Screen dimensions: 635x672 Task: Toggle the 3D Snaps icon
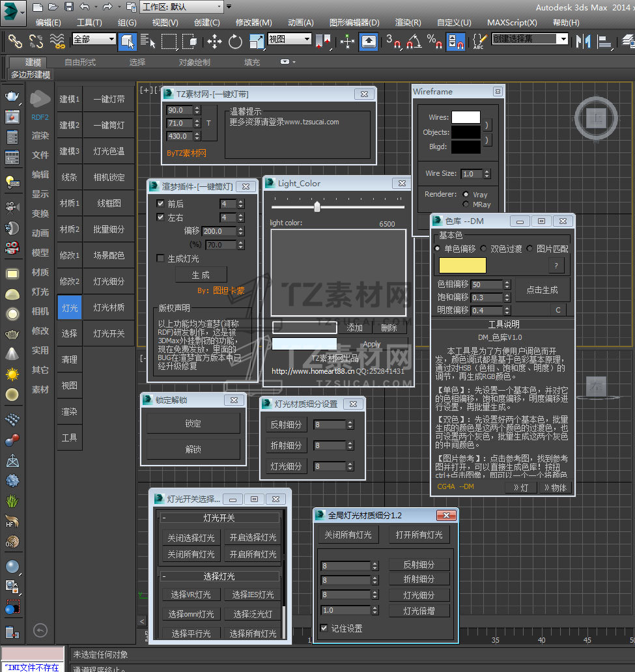click(x=393, y=41)
